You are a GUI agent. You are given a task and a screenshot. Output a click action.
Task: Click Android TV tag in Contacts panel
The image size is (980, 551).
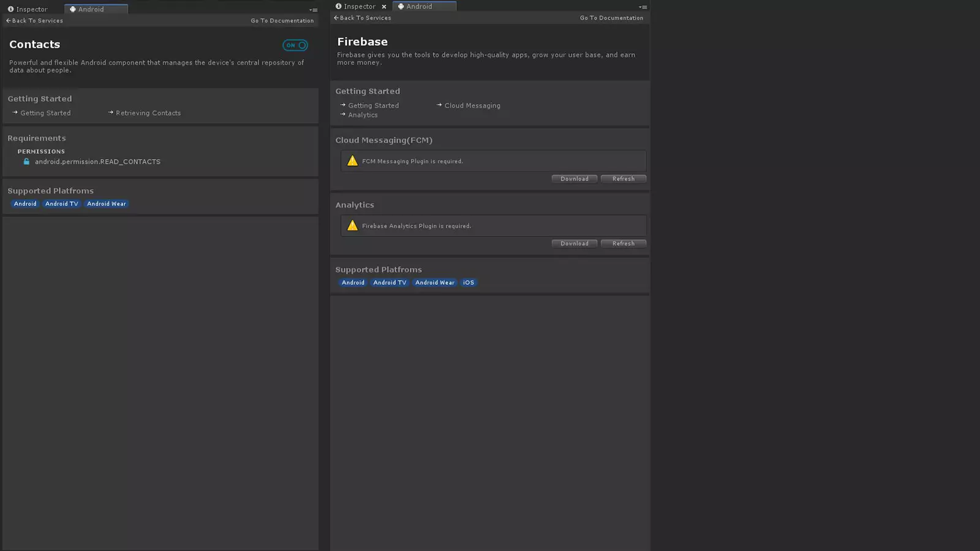point(62,204)
